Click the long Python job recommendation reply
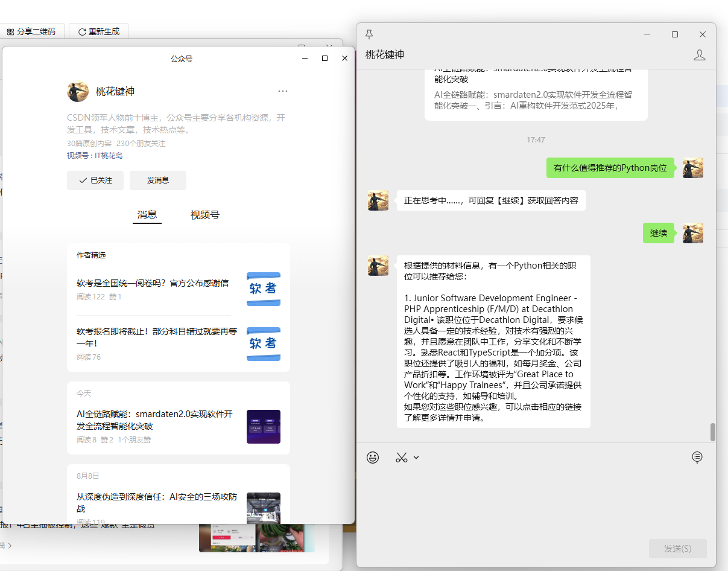Screen dimensions: 728x571 [493, 342]
